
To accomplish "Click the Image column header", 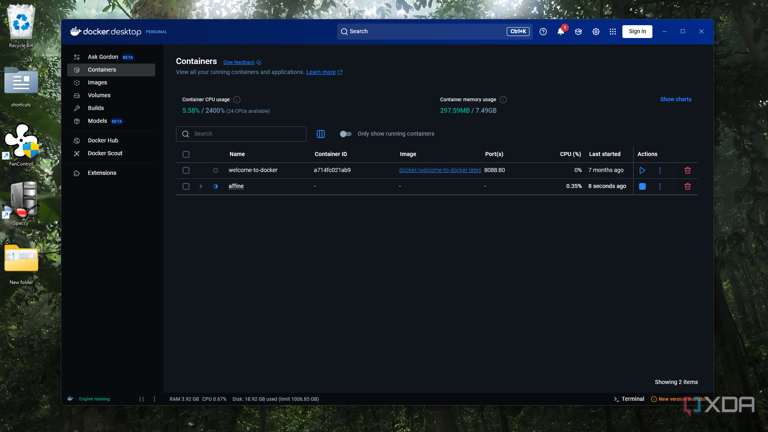I will (x=408, y=154).
